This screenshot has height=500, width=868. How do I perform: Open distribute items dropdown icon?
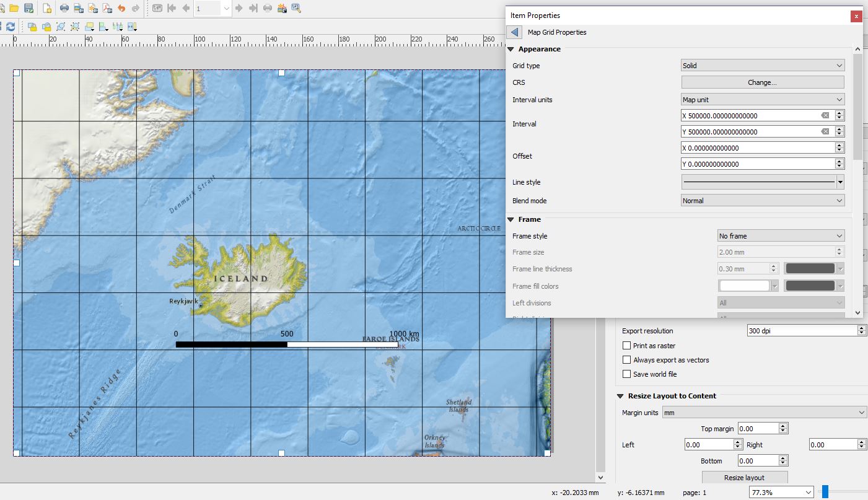point(118,27)
